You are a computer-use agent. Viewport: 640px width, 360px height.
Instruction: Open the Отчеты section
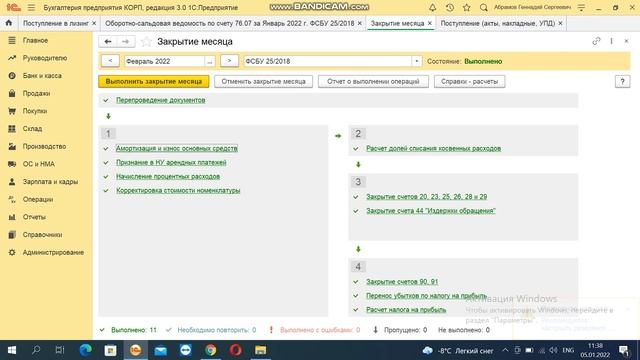coord(34,217)
